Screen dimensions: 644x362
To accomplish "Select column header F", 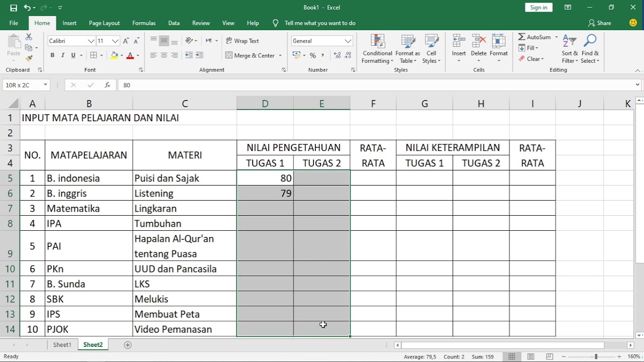I will click(x=373, y=104).
